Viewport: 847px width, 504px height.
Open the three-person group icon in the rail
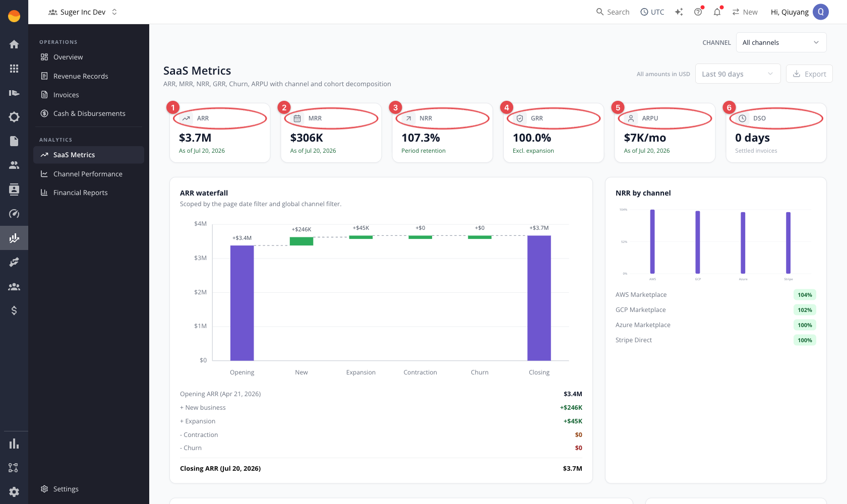pos(14,286)
